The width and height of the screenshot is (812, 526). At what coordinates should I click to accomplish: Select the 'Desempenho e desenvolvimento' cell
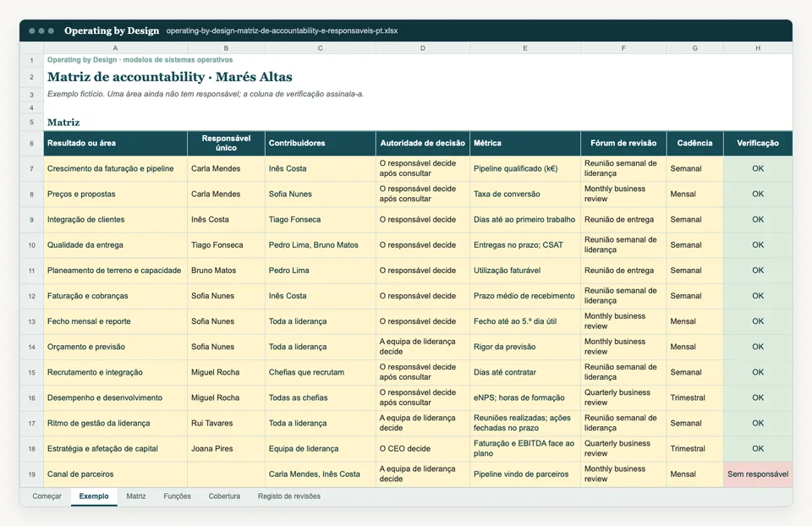click(x=116, y=397)
